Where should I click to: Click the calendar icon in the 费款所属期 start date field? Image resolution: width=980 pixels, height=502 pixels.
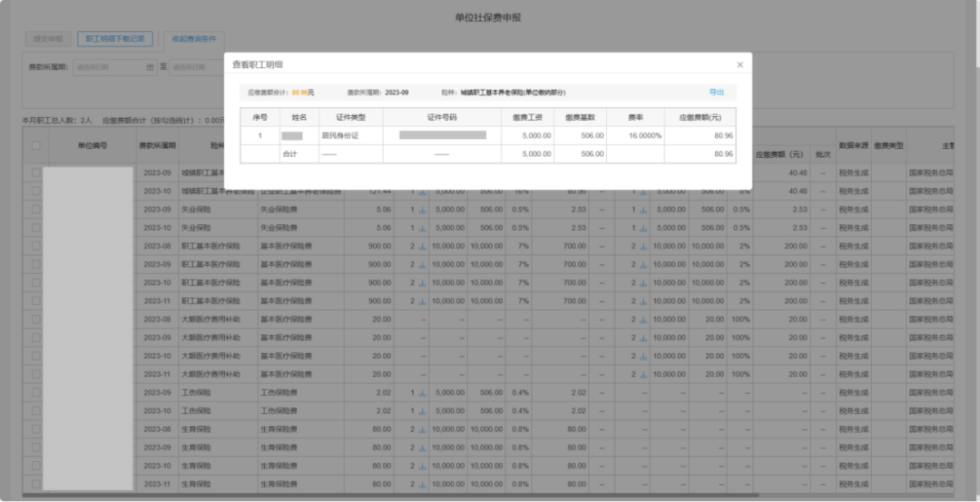tap(150, 67)
